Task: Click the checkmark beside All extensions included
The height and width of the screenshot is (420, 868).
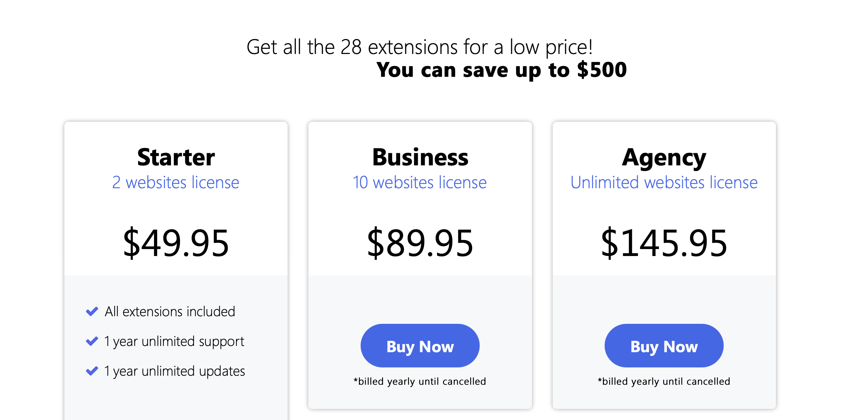Action: tap(92, 311)
